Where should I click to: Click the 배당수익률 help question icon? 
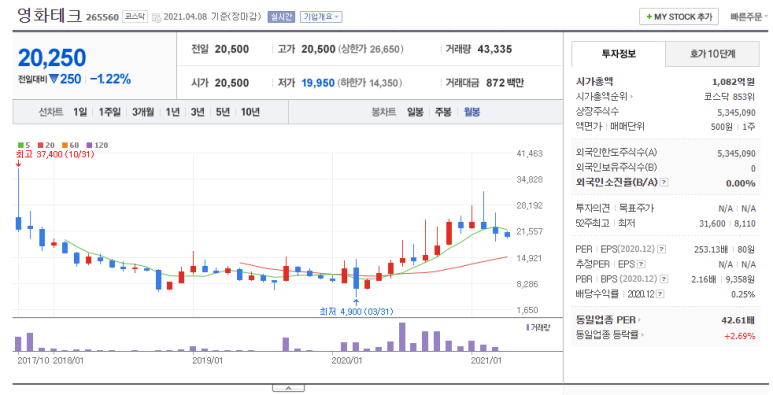(x=661, y=294)
